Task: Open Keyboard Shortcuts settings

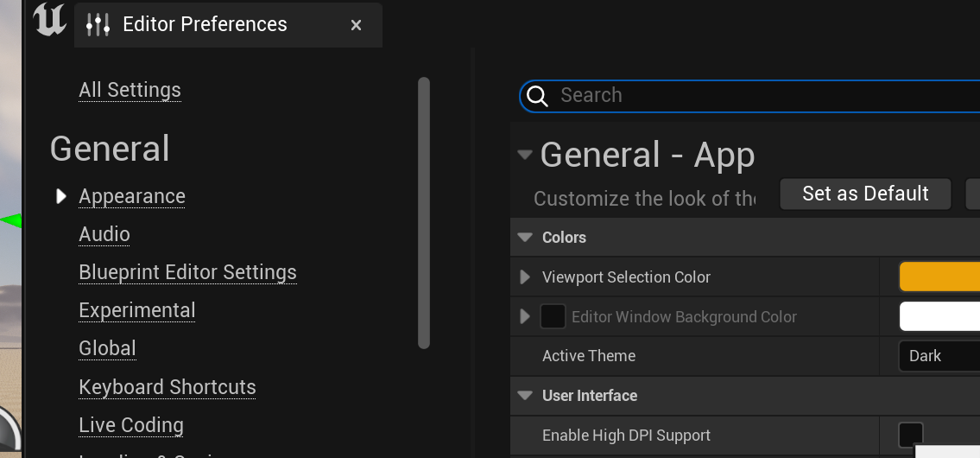Action: coord(168,387)
